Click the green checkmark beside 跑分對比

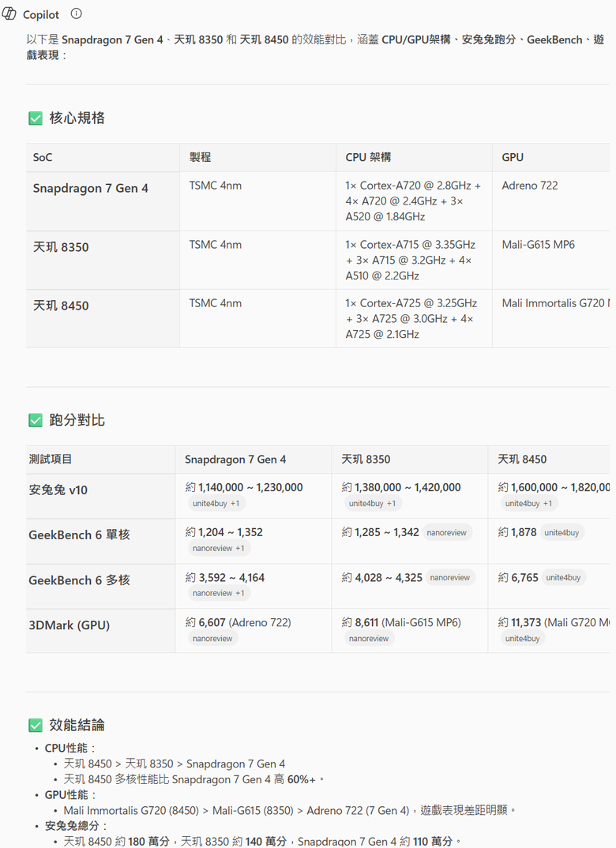36,420
